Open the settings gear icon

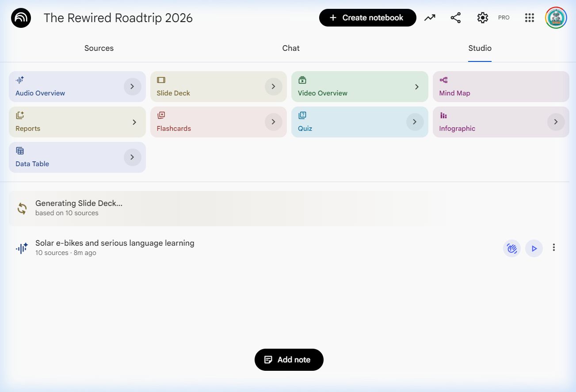[x=482, y=18]
